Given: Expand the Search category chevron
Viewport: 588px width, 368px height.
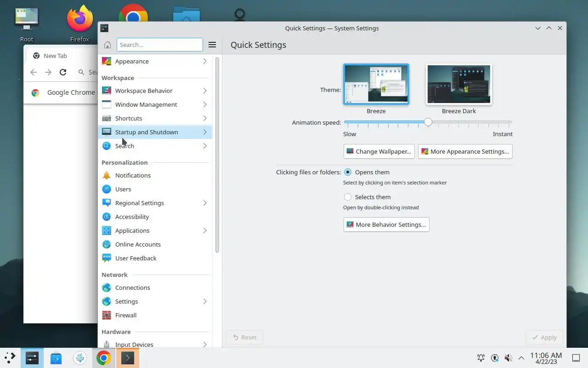Looking at the screenshot, I should coord(205,146).
